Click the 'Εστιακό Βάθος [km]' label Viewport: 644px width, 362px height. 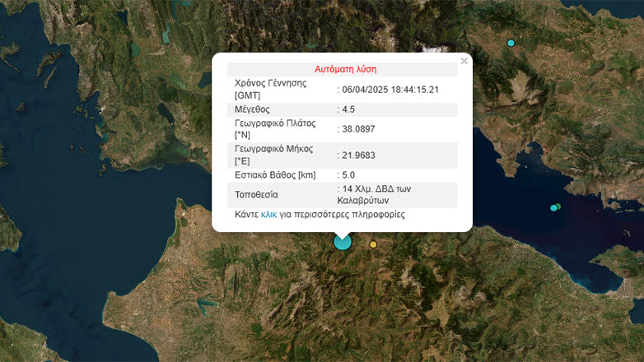pyautogui.click(x=275, y=175)
